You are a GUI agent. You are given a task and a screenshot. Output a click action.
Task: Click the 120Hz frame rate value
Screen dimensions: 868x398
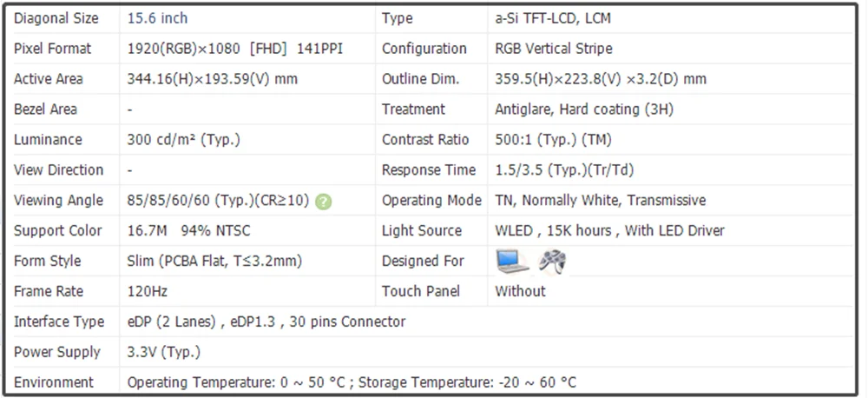[x=148, y=292]
